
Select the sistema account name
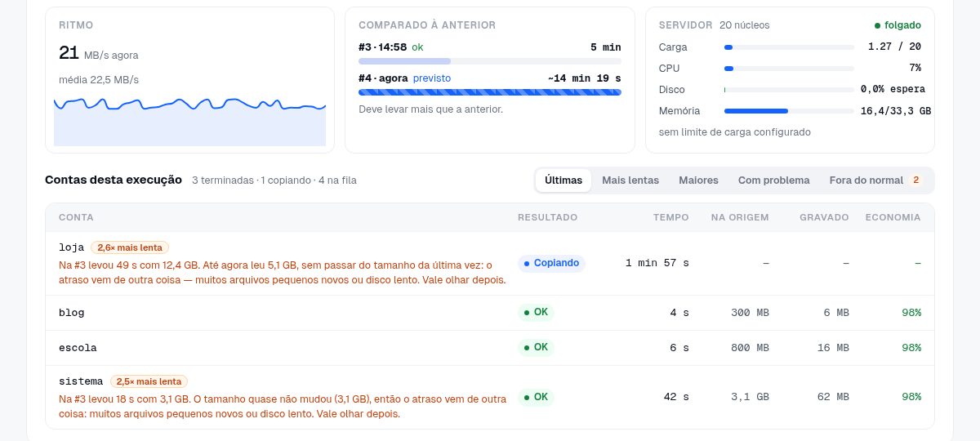point(81,381)
